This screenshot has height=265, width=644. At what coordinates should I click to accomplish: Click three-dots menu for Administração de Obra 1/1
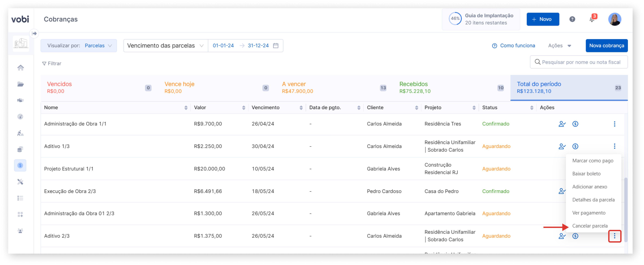point(615,124)
